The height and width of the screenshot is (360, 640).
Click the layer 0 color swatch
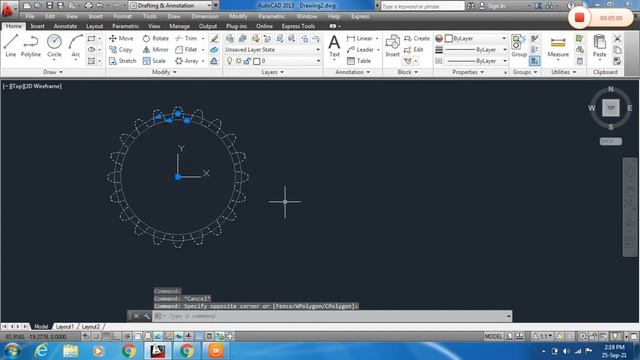(256, 61)
